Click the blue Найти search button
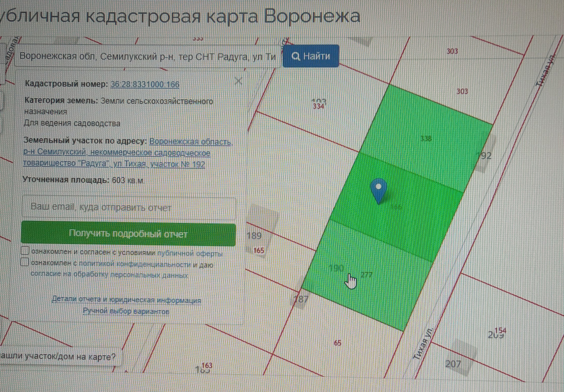 click(311, 56)
